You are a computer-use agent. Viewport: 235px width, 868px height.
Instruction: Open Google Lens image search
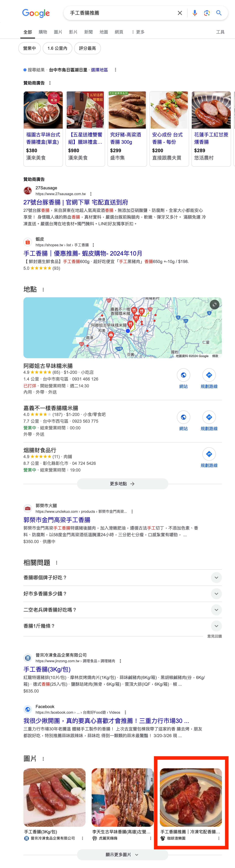(207, 13)
